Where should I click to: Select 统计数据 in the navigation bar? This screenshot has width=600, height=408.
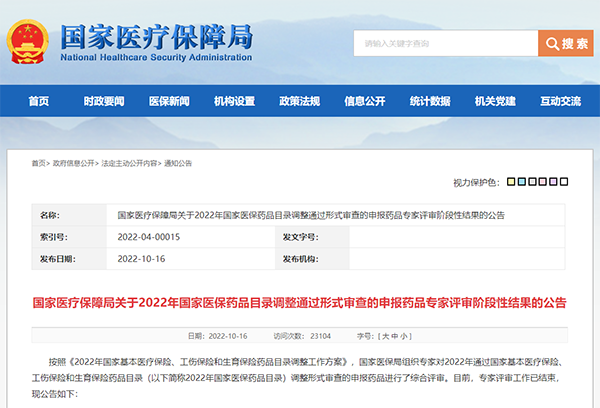[x=430, y=101]
